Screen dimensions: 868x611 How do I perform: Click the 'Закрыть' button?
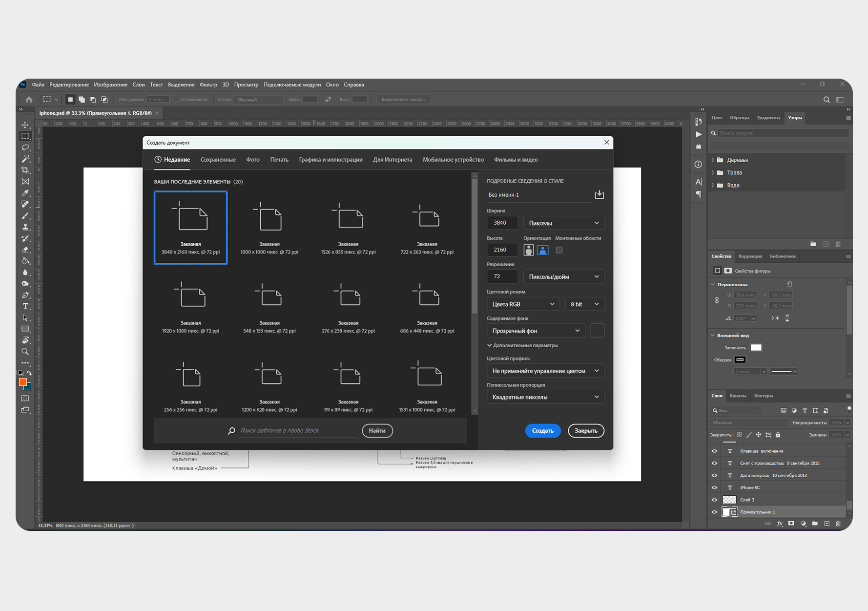click(x=586, y=431)
